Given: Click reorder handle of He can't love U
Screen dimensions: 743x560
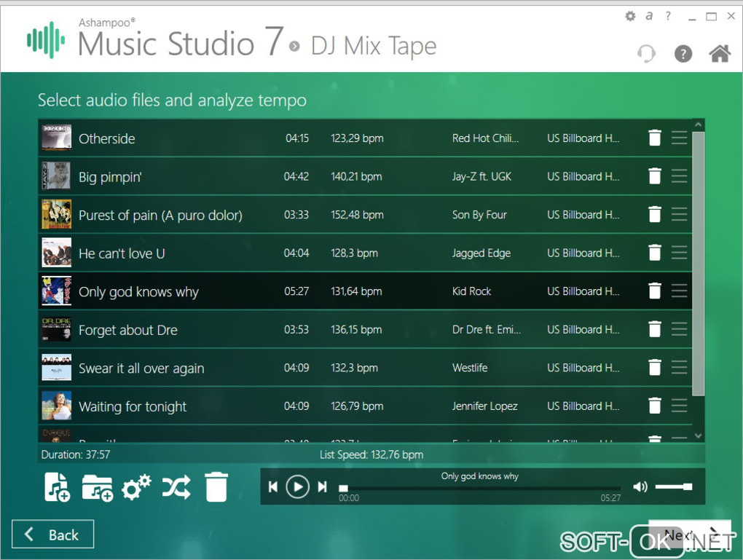Looking at the screenshot, I should [x=679, y=253].
